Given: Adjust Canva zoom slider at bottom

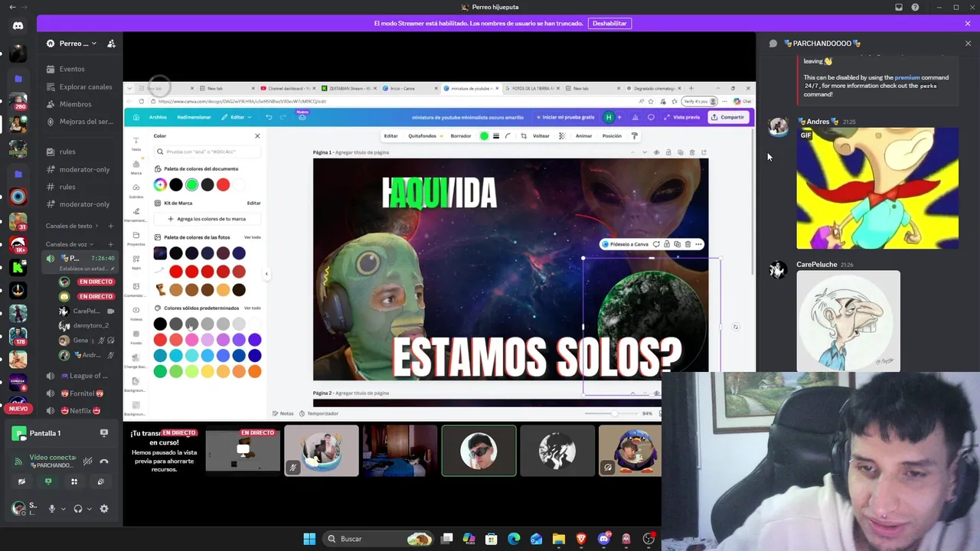Looking at the screenshot, I should click(x=613, y=413).
